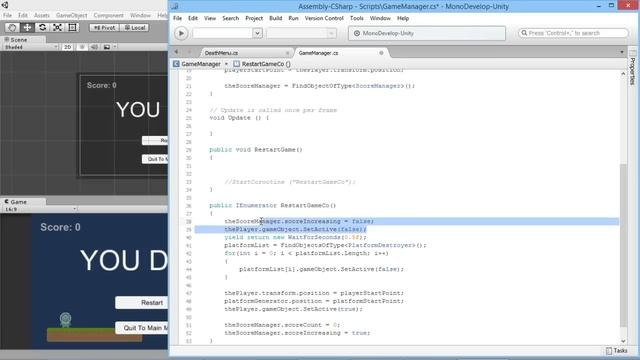Select the Hand tool in Unity toolbar

[x=12, y=27]
